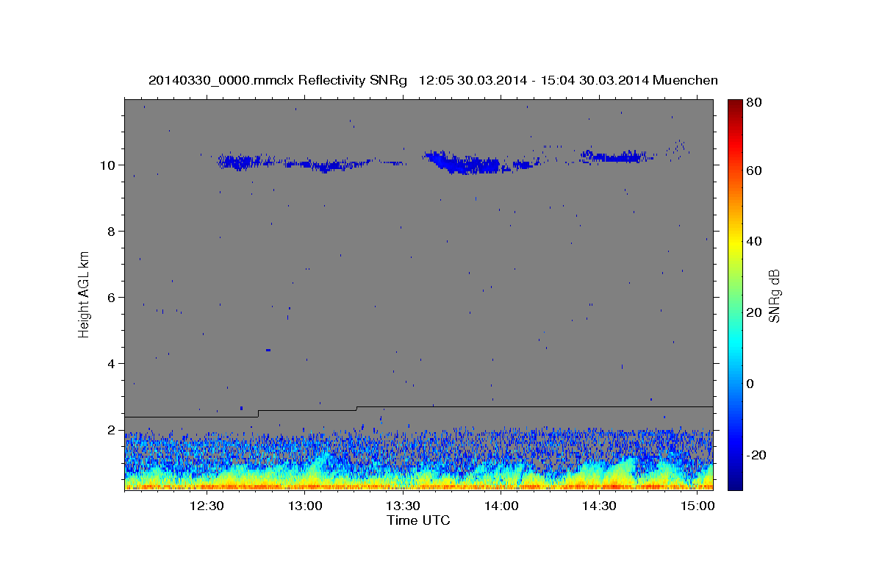
Task: Click the 'SNRg dB' colorbar label
Action: click(x=774, y=295)
